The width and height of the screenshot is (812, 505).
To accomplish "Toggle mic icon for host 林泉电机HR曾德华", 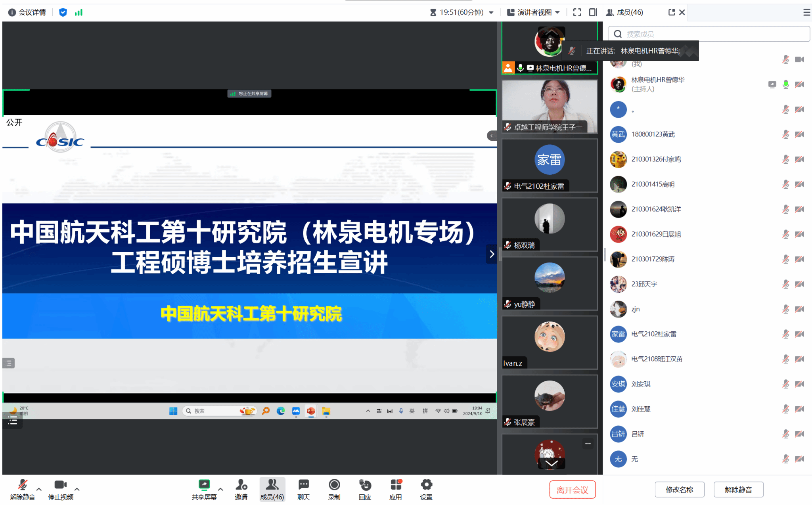I will pos(785,84).
